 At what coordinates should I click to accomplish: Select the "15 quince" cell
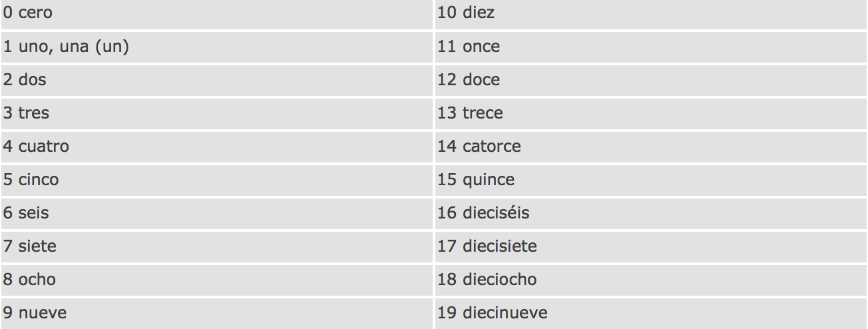click(x=651, y=180)
